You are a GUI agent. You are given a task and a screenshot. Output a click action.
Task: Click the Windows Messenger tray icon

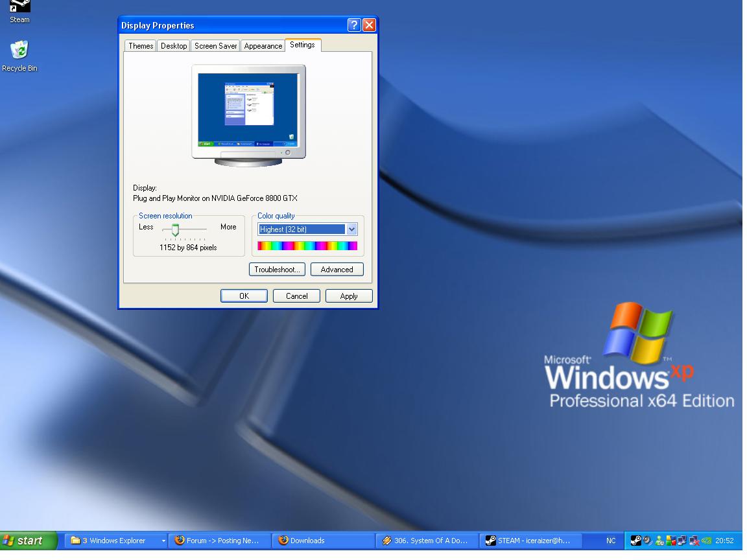pyautogui.click(x=659, y=541)
